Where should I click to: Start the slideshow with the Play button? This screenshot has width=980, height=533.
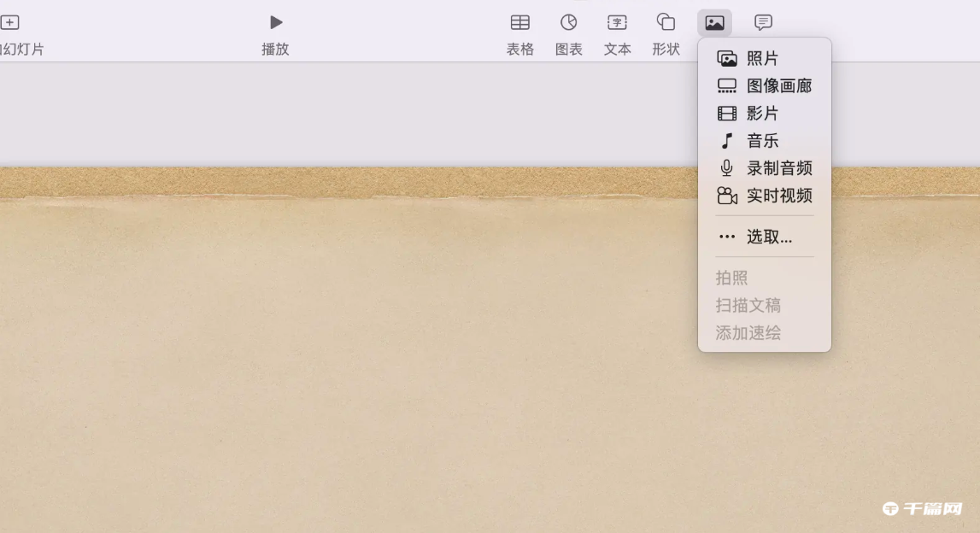tap(275, 23)
